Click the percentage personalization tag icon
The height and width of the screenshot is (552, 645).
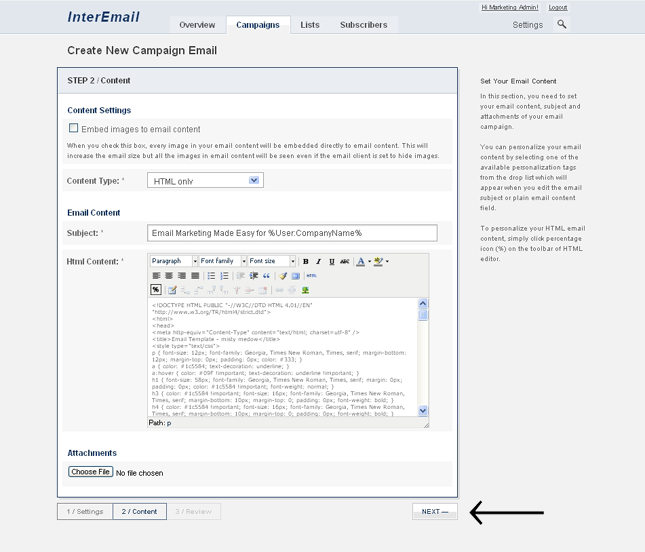157,290
